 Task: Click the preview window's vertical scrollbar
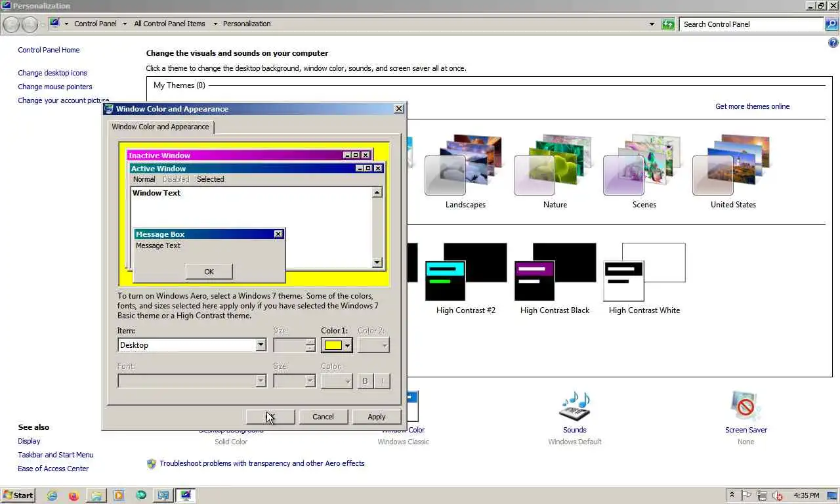pos(377,227)
